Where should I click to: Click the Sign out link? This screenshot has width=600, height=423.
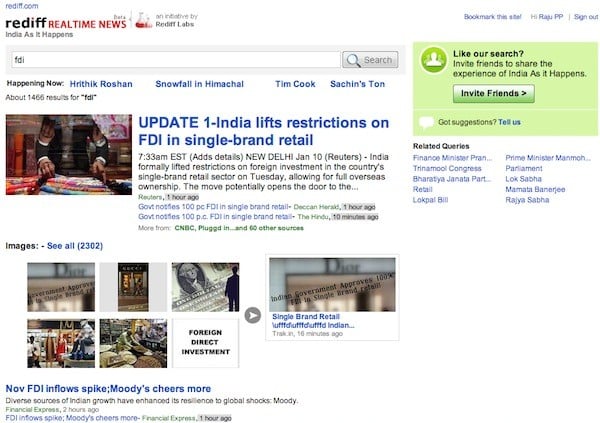[x=585, y=17]
